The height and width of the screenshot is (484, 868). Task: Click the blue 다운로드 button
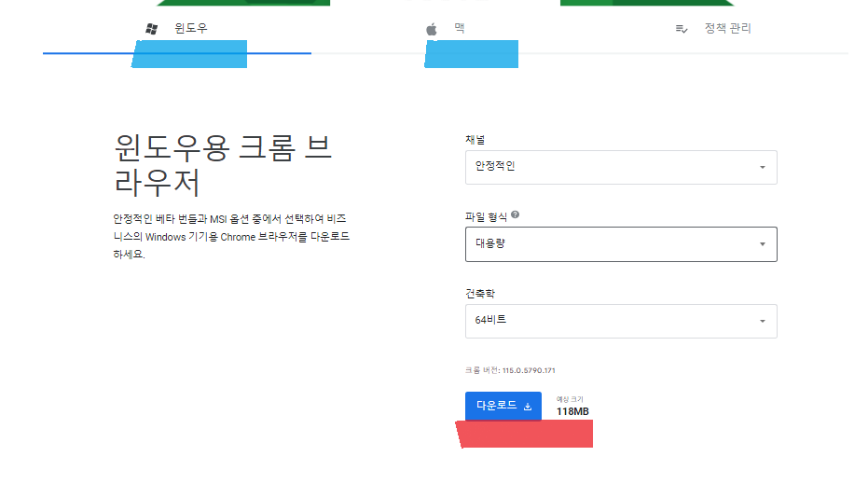tap(503, 406)
